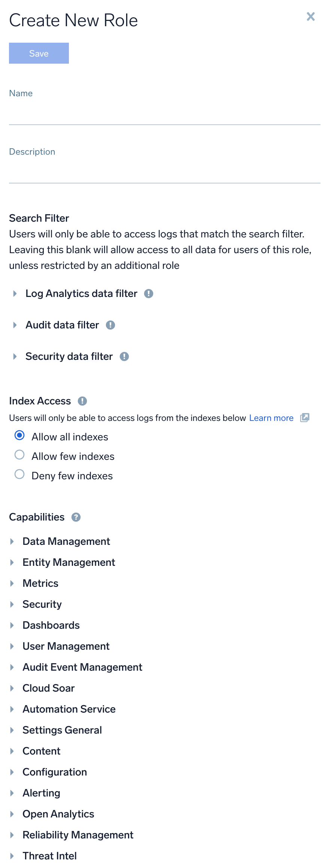Open the Learn more link

271,418
